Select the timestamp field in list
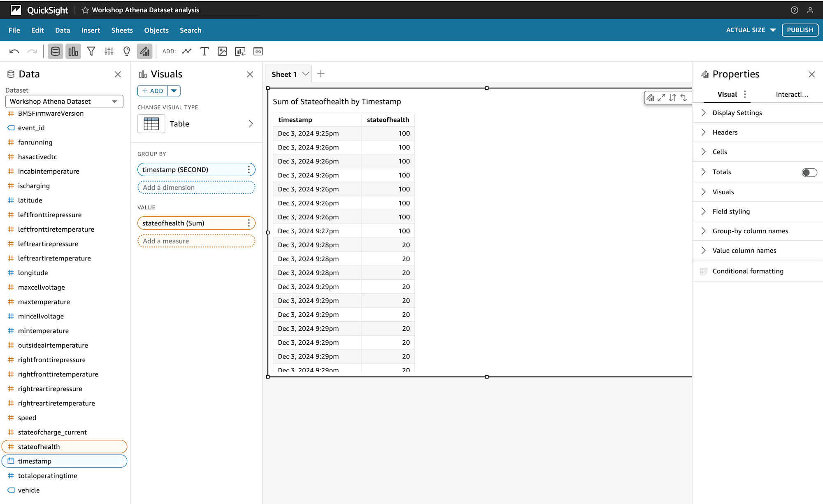The height and width of the screenshot is (504, 823). point(65,461)
